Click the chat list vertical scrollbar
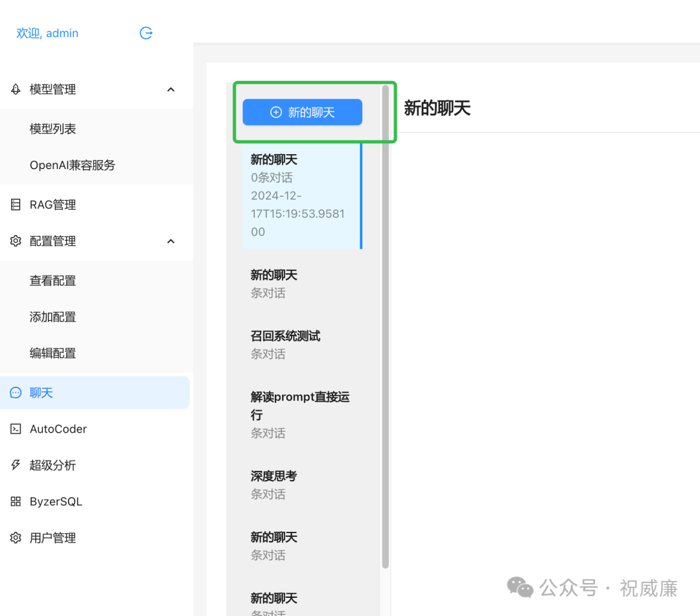 point(385,326)
